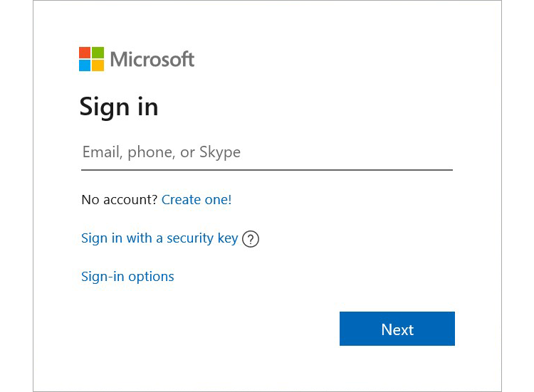The width and height of the screenshot is (534, 392).
Task: Click the blue square in Microsoft logo
Action: point(85,65)
